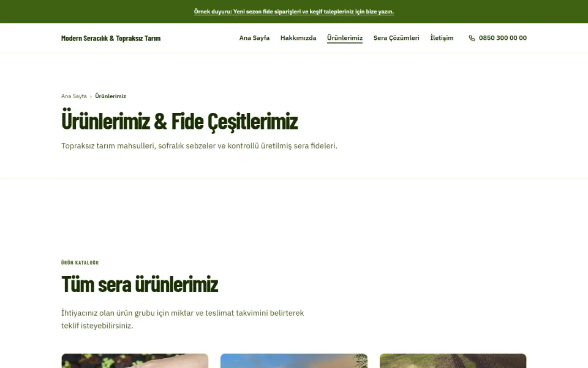Click Ana Sayfa breadcrumb link
Viewport: 588px width, 368px height.
coord(74,96)
